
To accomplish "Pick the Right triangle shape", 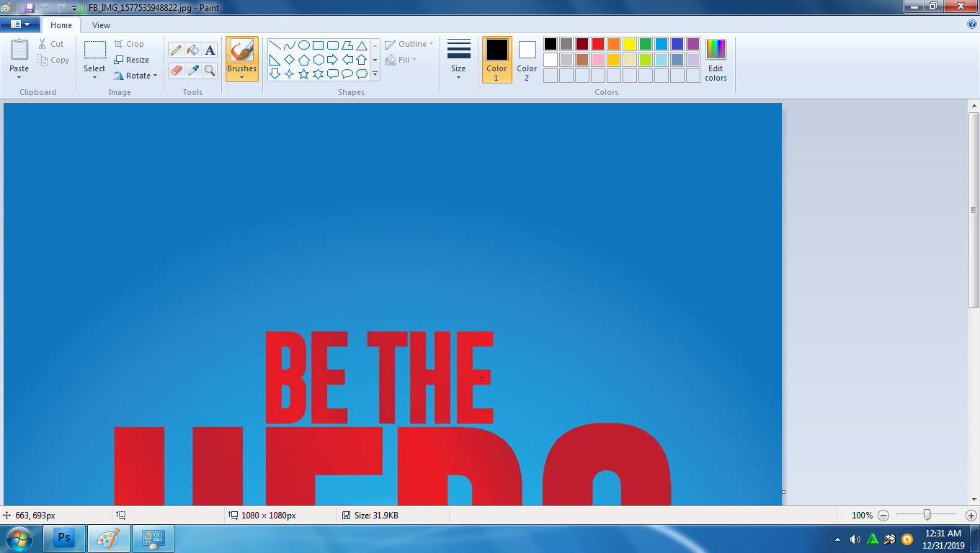I will pos(275,60).
